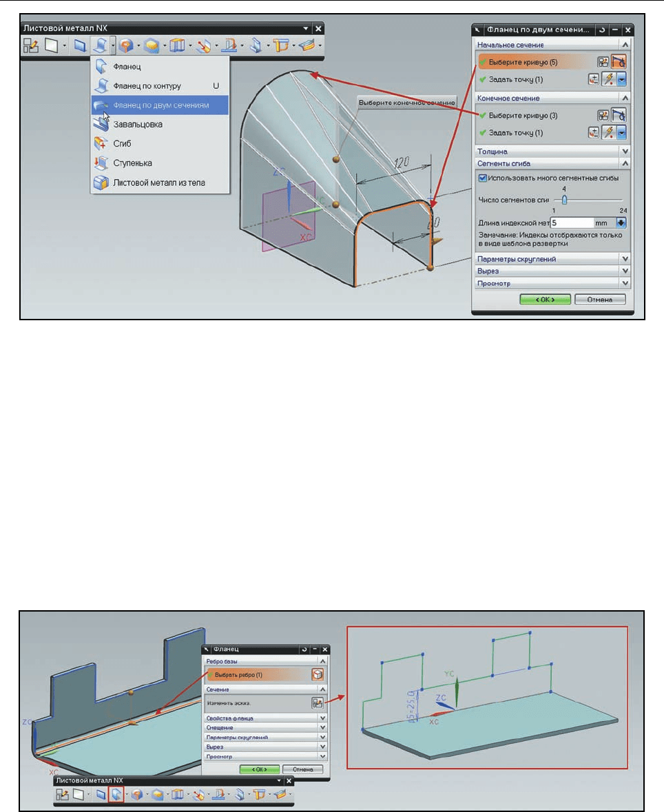
Task: Select the white panel tool in the upper toolbar
Action: coord(51,45)
